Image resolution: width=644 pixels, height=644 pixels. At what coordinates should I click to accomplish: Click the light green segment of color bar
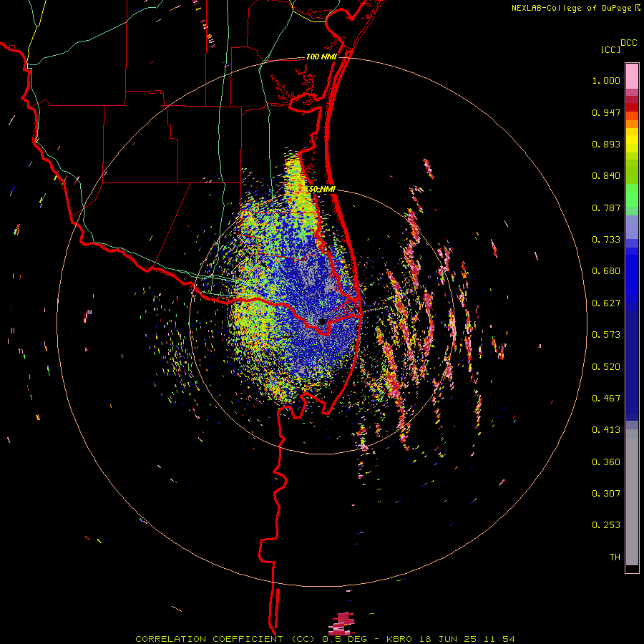(632, 195)
